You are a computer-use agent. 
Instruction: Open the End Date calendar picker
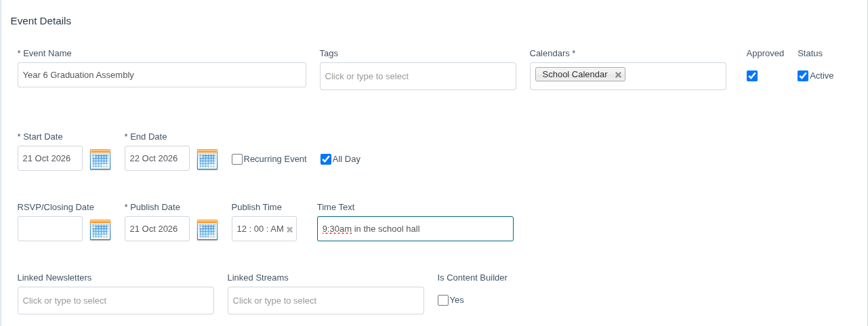[207, 159]
